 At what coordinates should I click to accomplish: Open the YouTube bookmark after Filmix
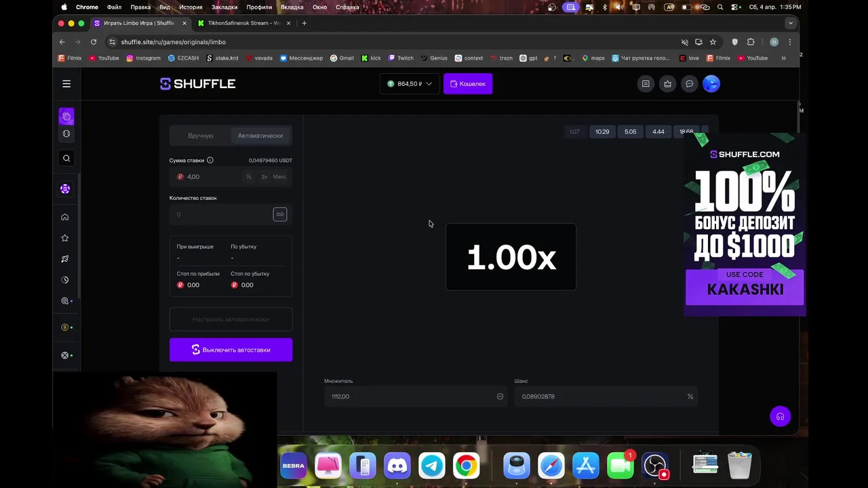103,58
